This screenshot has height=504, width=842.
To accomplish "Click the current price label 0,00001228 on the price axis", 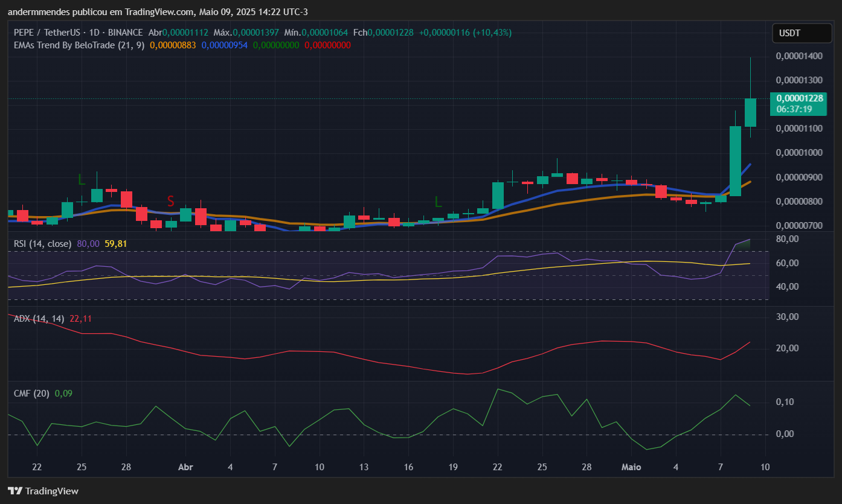I will click(800, 98).
